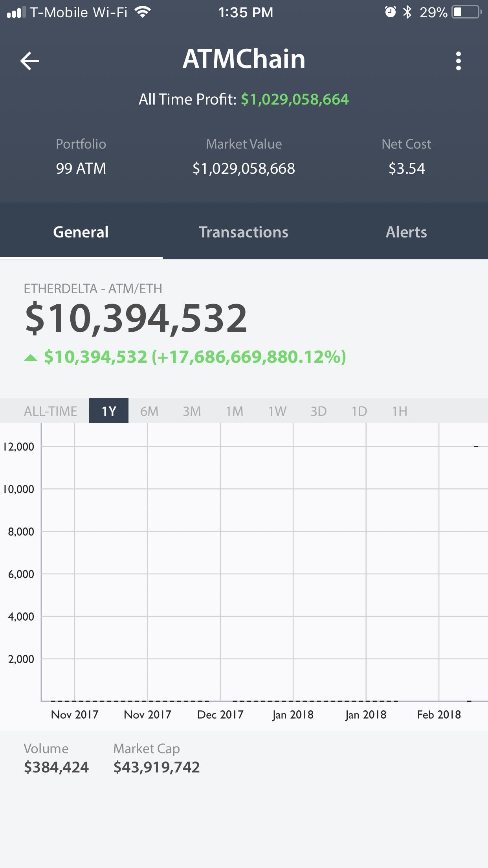Tap the 4,000 y-axis label
488x868 pixels.
click(21, 616)
